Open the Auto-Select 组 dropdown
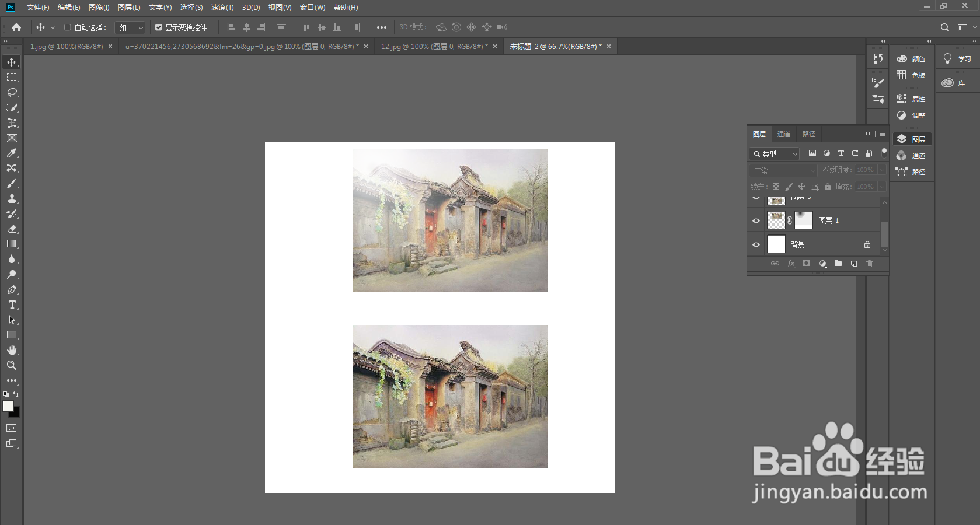Image resolution: width=980 pixels, height=525 pixels. pyautogui.click(x=130, y=27)
